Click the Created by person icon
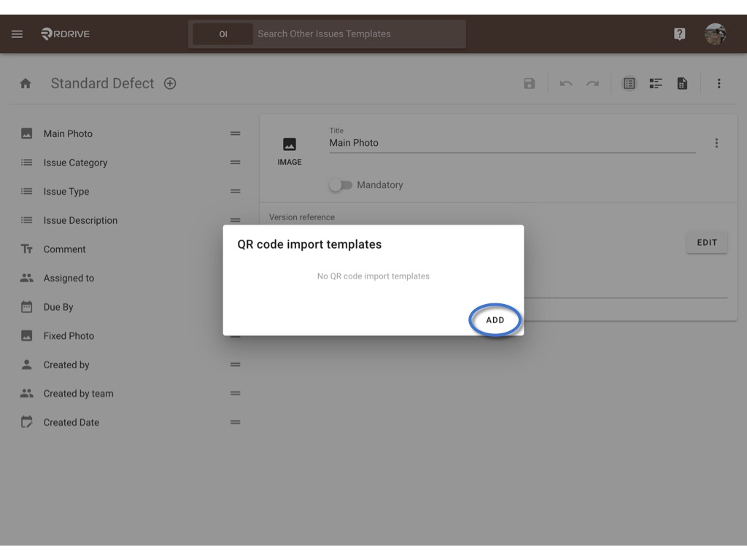747x560 pixels. [27, 365]
